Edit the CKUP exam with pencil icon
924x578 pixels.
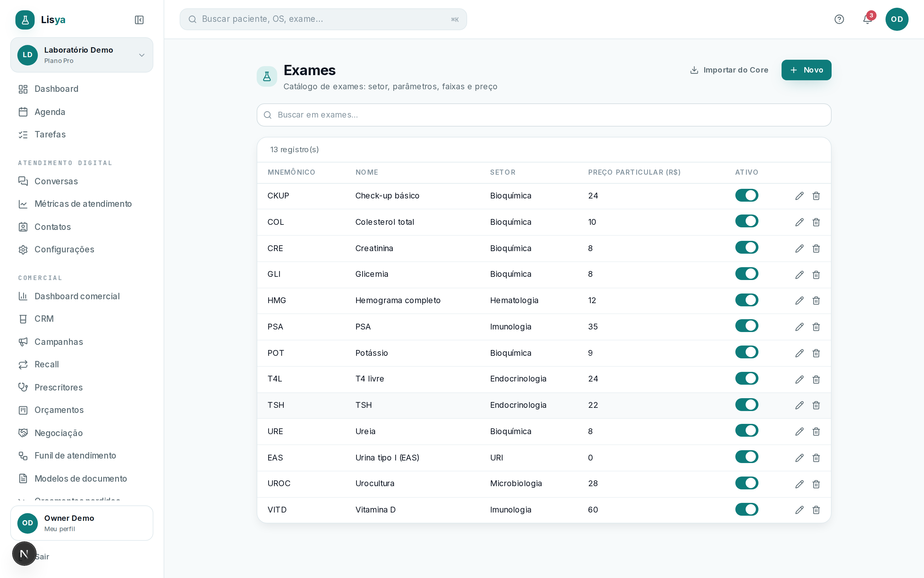[x=799, y=196]
